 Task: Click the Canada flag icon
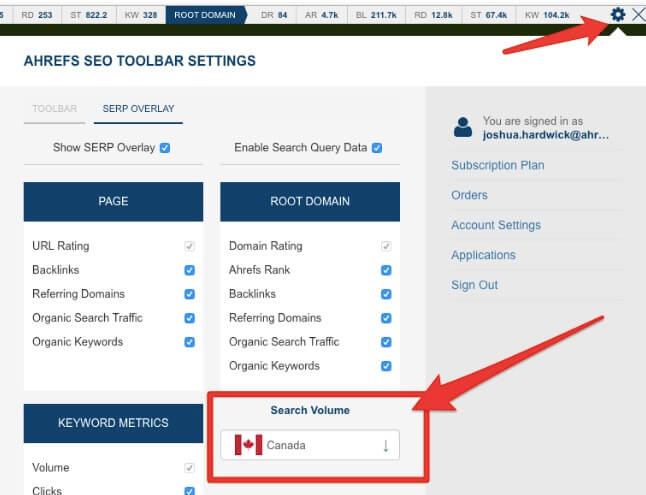pyautogui.click(x=248, y=445)
